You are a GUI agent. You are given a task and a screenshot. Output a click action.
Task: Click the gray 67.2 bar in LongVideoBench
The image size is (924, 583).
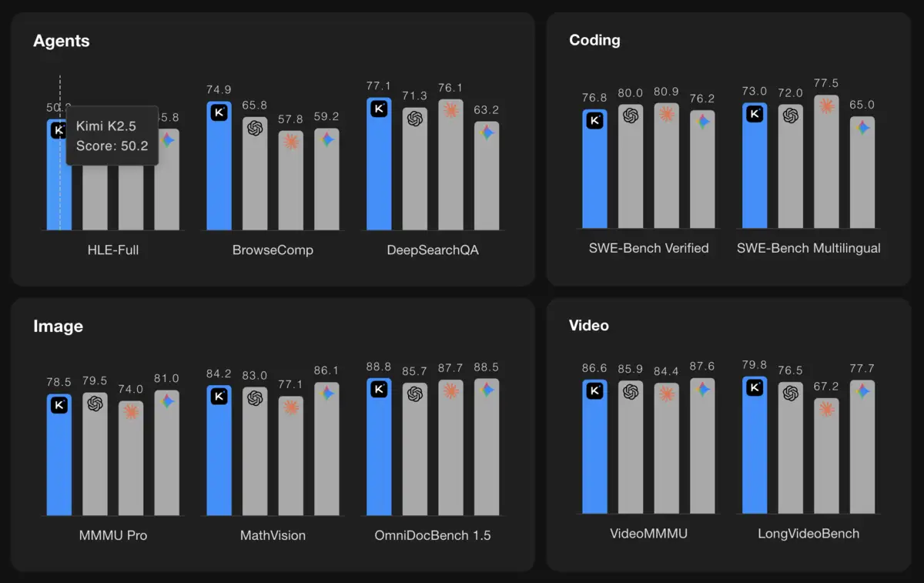pyautogui.click(x=827, y=462)
